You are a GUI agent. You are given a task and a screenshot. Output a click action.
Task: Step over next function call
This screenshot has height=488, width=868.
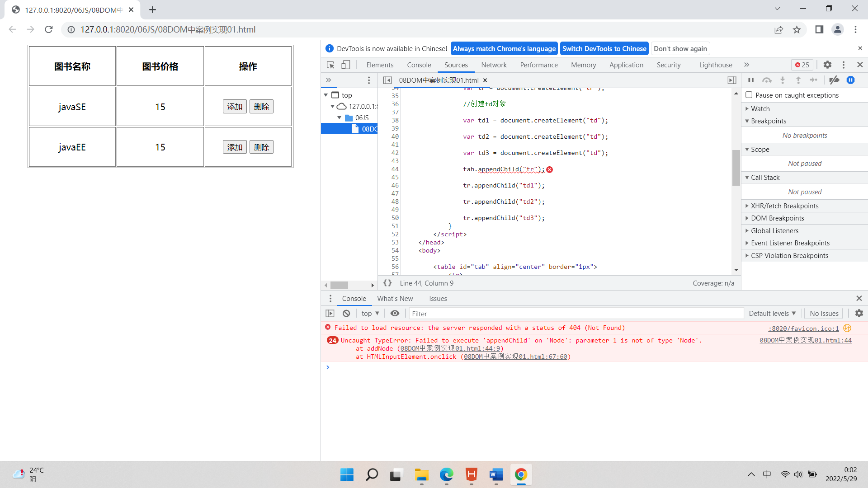click(x=767, y=80)
